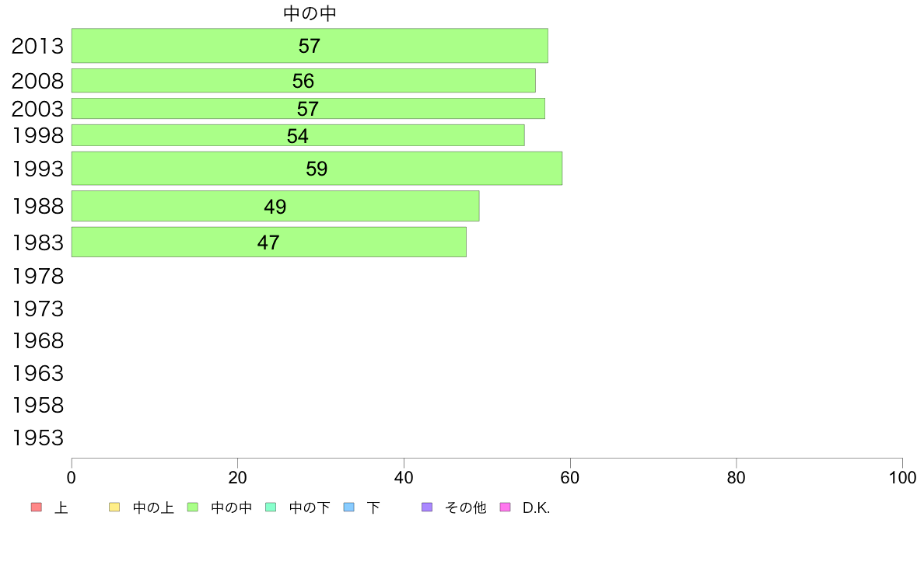Click the blue 下 legend swatch
This screenshot has width=924, height=572.
349,507
